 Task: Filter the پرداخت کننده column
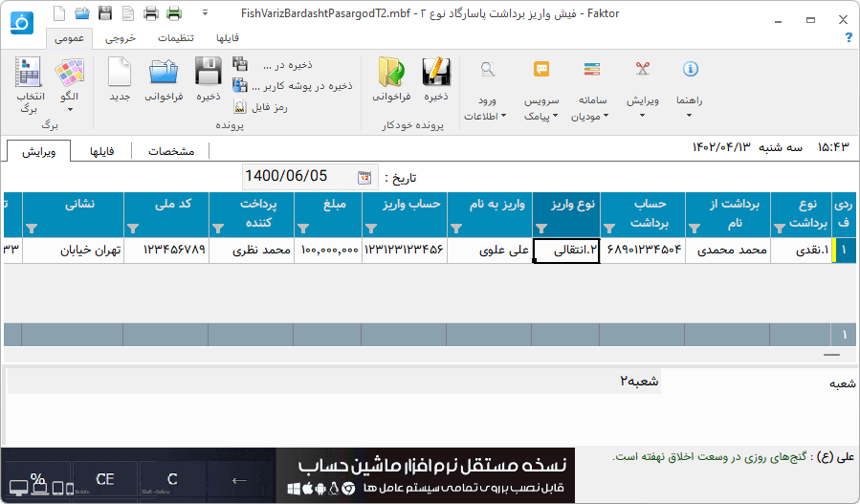pyautogui.click(x=218, y=229)
